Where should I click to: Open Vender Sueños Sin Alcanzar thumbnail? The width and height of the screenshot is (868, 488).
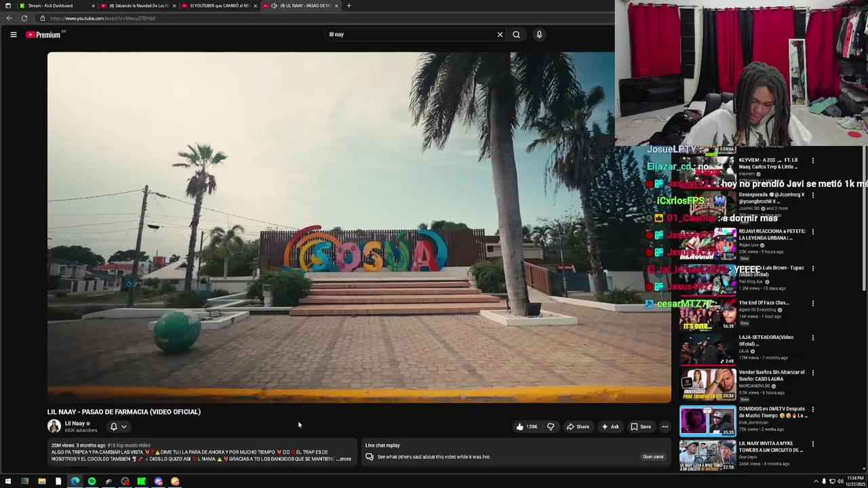tap(707, 385)
